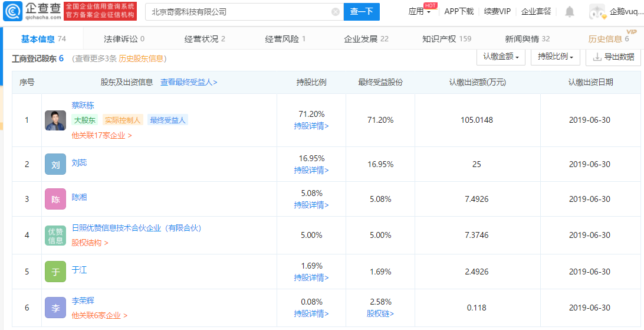
Task: Click the 企业套餐 link
Action: point(536,11)
